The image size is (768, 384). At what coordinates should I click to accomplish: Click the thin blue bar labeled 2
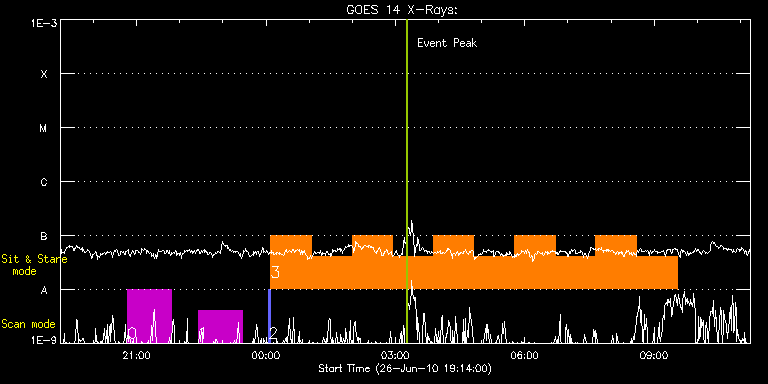pyautogui.click(x=269, y=316)
